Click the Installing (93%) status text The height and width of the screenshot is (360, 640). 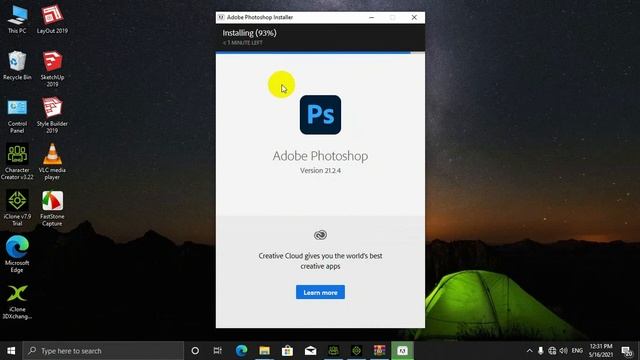click(x=249, y=33)
